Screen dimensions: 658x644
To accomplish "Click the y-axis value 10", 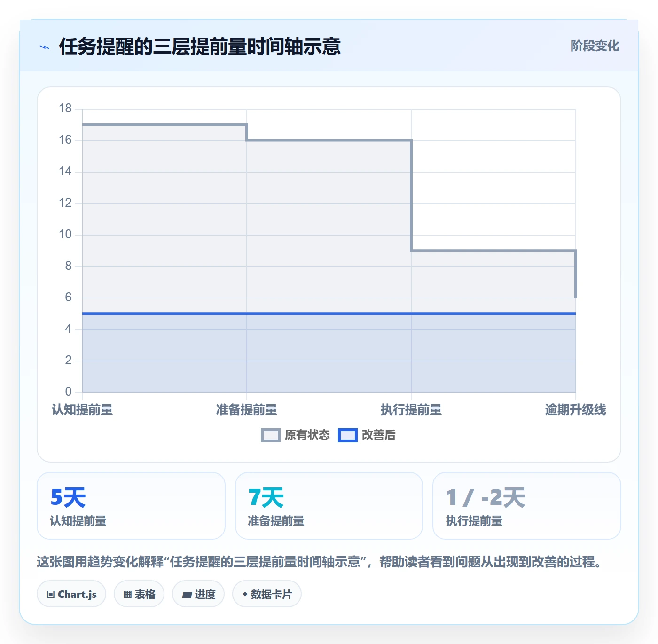I will (65, 235).
